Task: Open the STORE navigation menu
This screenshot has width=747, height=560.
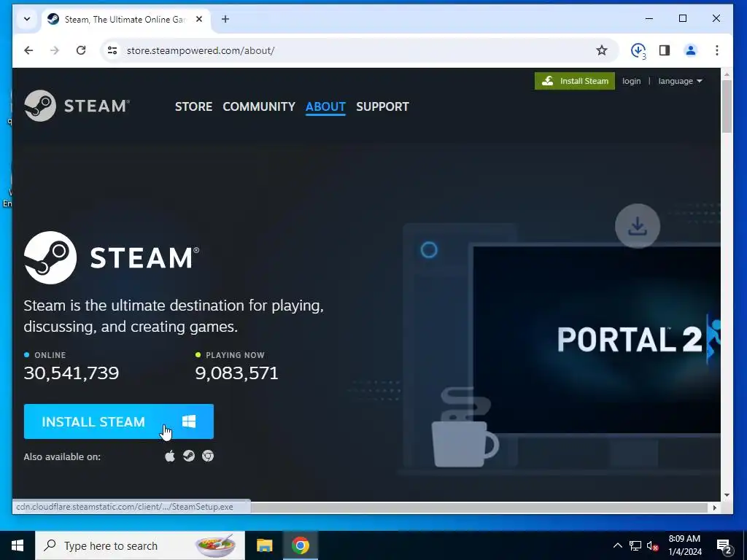Action: [193, 106]
